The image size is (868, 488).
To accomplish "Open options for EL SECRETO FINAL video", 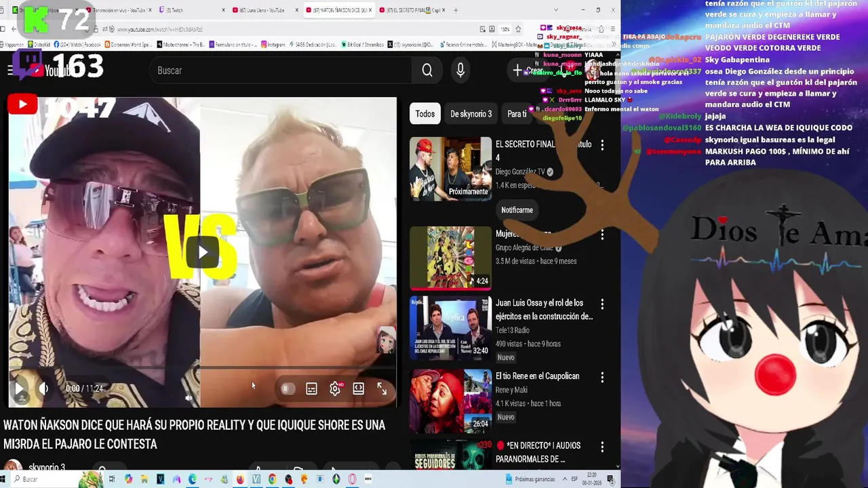I will [x=602, y=144].
